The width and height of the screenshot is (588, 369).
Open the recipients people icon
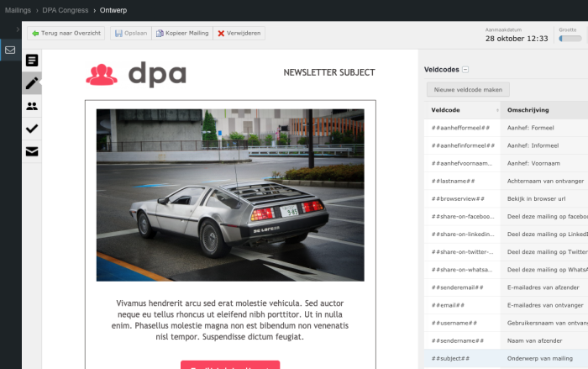click(32, 106)
